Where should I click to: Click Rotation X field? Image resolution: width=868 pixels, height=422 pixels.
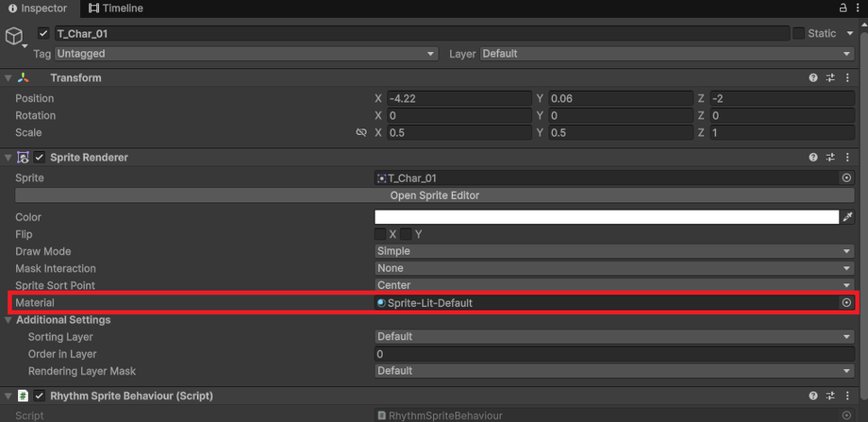459,116
